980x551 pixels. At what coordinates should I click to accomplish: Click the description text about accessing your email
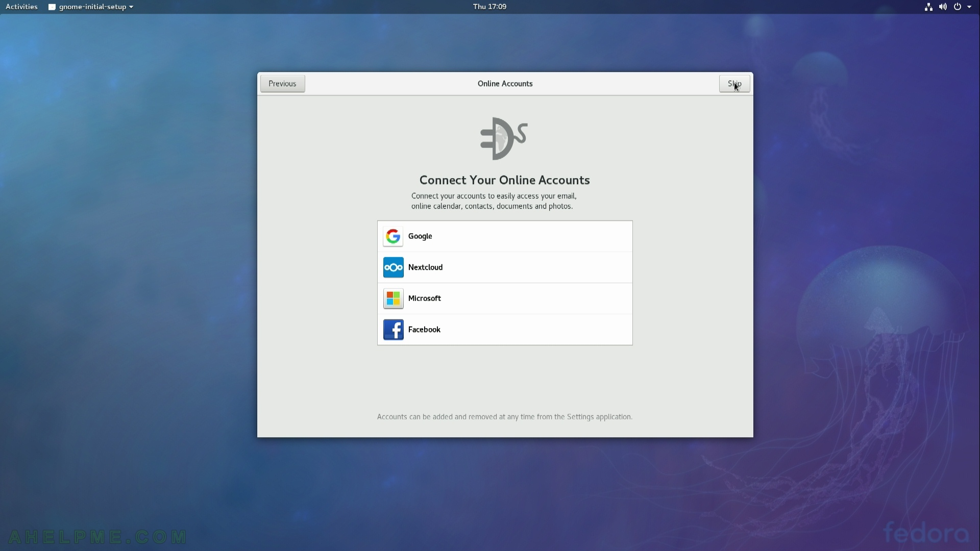[x=494, y=201]
